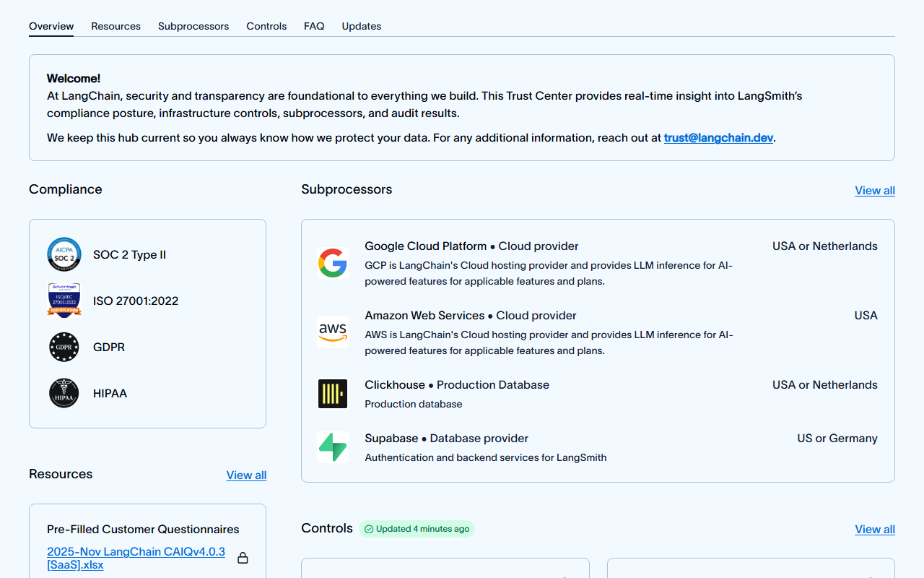924x578 pixels.
Task: Click the Subprocessors section heading
Action: click(346, 189)
